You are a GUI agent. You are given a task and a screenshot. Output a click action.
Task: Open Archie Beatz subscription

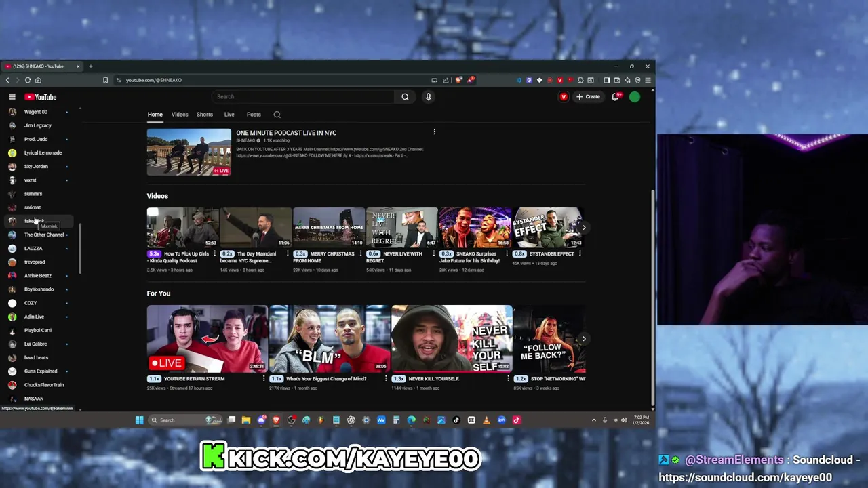coord(38,276)
